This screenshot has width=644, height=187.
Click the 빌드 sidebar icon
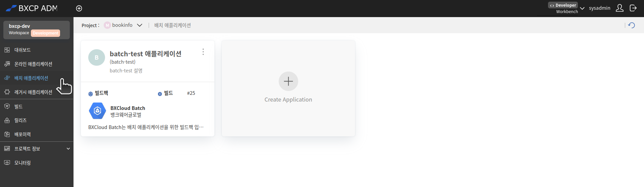(7, 106)
